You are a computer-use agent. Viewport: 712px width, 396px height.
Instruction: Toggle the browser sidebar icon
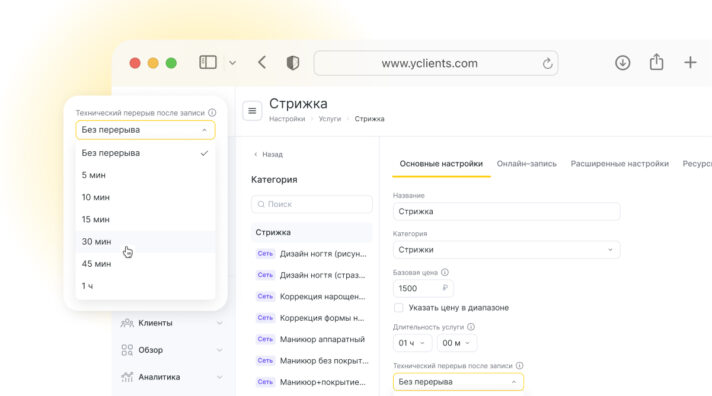pos(208,62)
